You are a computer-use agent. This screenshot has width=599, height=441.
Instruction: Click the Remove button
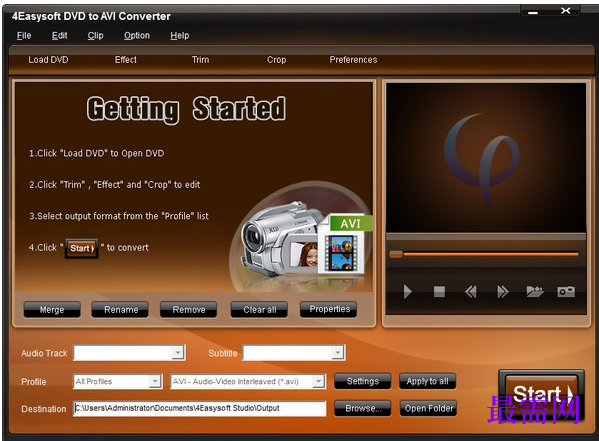(x=188, y=310)
